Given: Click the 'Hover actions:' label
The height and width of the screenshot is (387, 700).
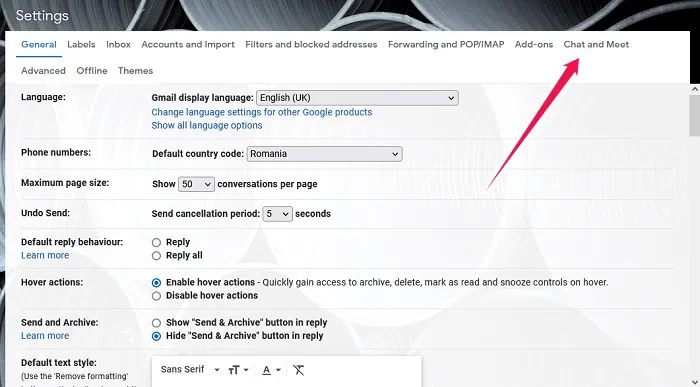Looking at the screenshot, I should [x=52, y=282].
